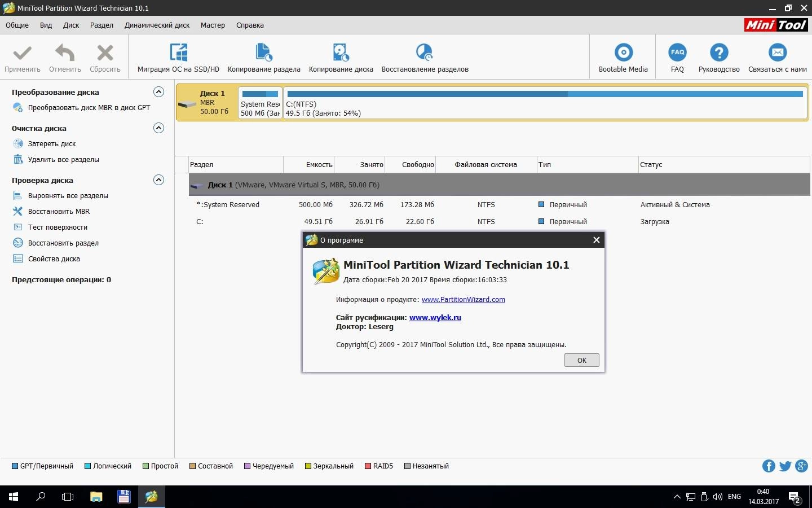Open Task View on the taskbar
Image resolution: width=812 pixels, height=508 pixels.
[x=68, y=497]
